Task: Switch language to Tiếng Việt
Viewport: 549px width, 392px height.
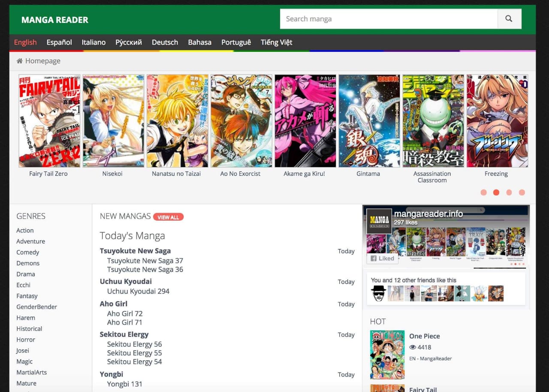Action: click(x=276, y=42)
